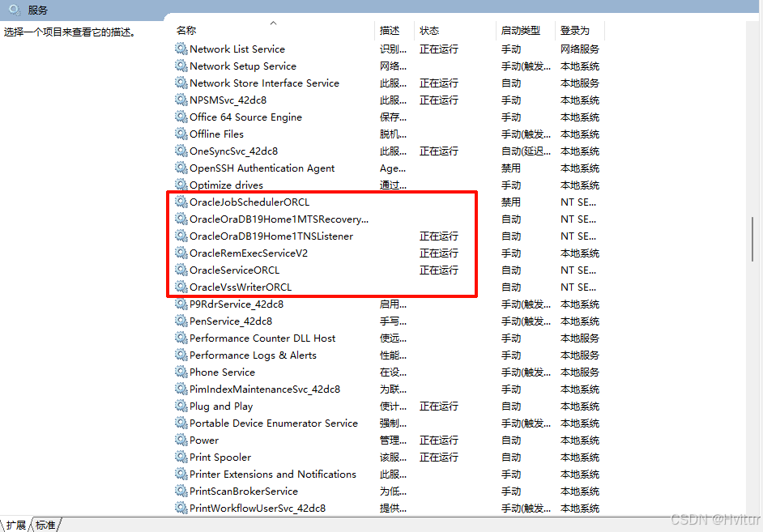Click the gear icon beside OracleServiceORCL
763x532 pixels.
pyautogui.click(x=181, y=270)
